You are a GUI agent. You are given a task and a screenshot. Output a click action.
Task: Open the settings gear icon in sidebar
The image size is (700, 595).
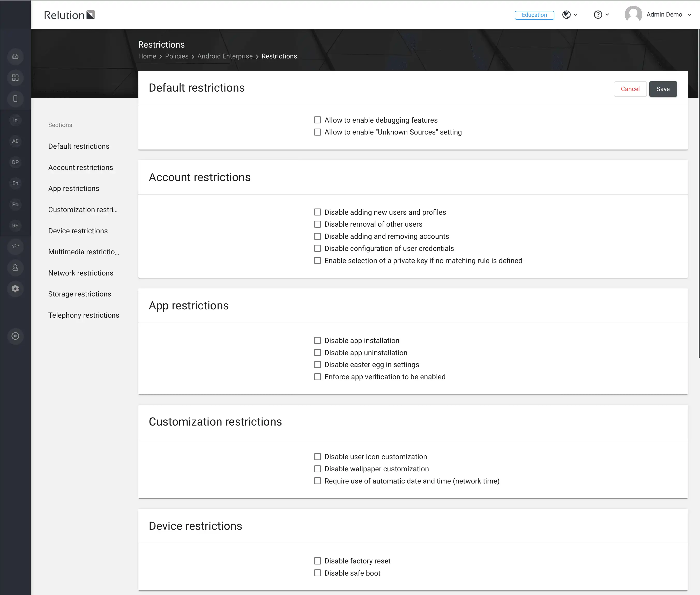tap(15, 289)
